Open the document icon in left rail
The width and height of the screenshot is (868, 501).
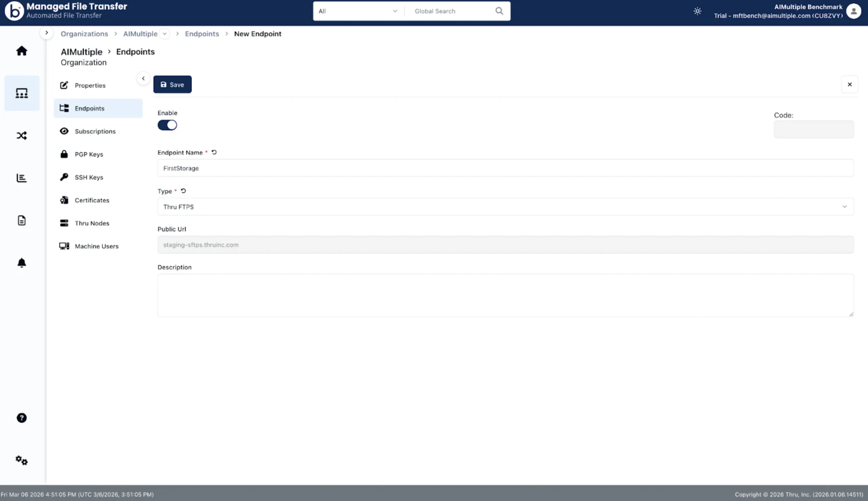tap(22, 220)
